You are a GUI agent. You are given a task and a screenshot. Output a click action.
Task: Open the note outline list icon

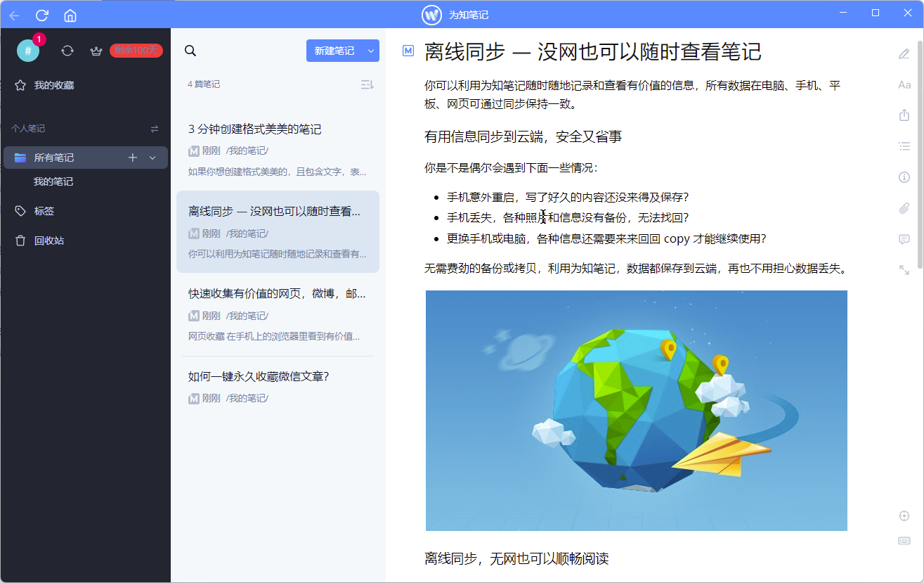904,146
